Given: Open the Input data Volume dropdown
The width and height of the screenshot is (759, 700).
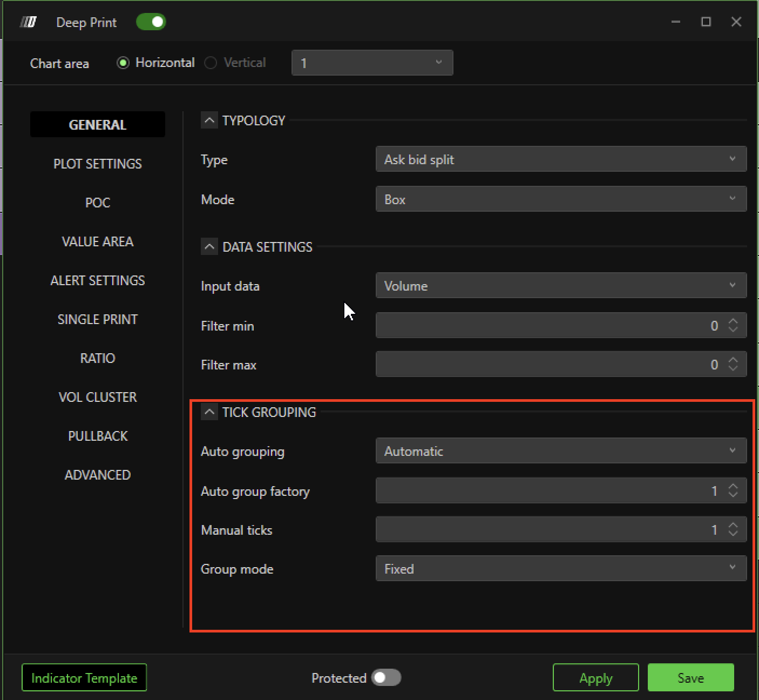Looking at the screenshot, I should (x=560, y=286).
